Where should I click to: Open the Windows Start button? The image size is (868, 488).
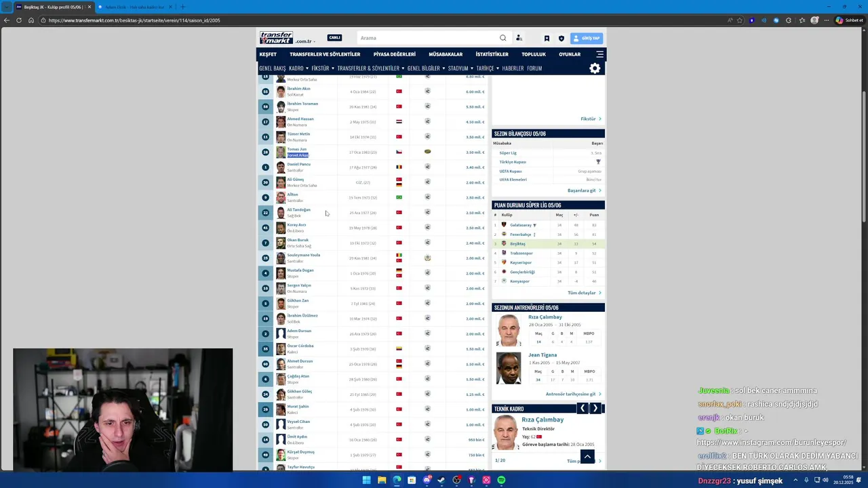click(366, 480)
